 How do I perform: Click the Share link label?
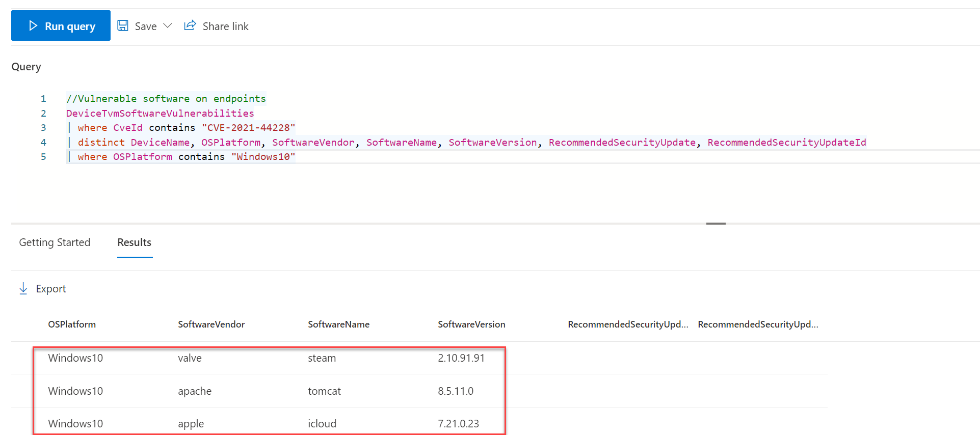[x=225, y=26]
